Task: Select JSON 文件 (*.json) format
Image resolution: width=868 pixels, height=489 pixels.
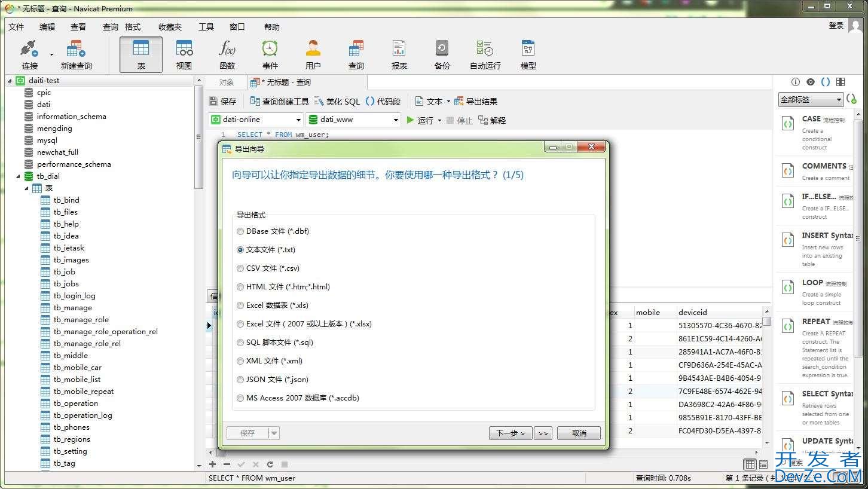Action: pyautogui.click(x=273, y=380)
